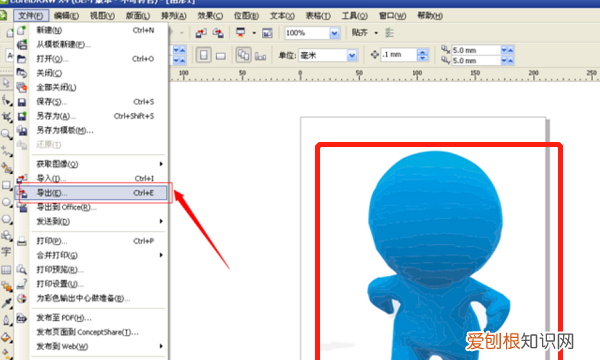Select the Polygon tool
This screenshot has height=360, width=600.
[x=6, y=219]
